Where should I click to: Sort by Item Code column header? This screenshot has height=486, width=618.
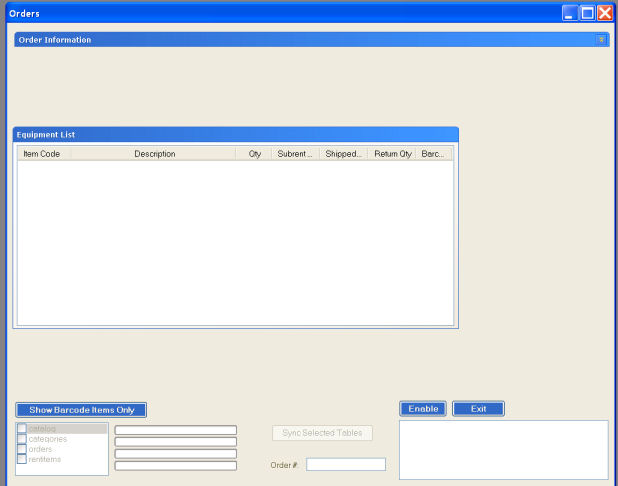43,154
